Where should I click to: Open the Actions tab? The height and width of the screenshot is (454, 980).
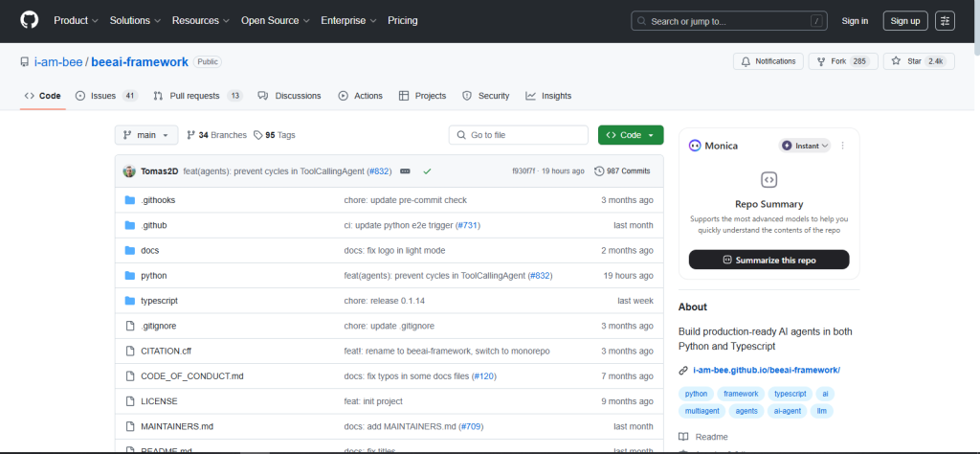(x=361, y=96)
